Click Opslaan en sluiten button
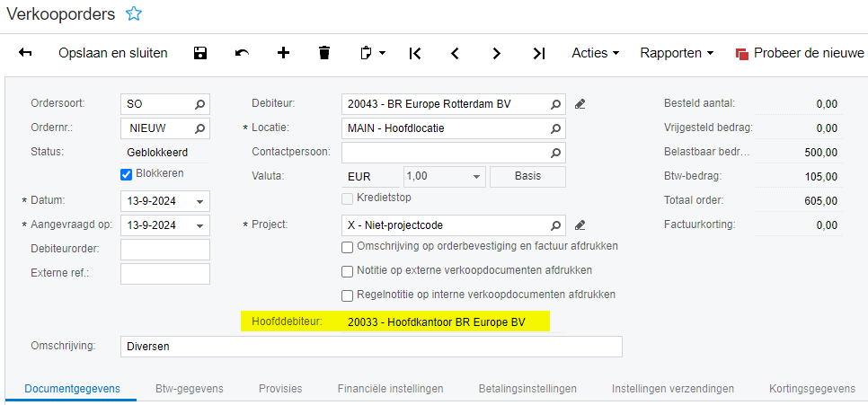The image size is (868, 405). tap(113, 53)
